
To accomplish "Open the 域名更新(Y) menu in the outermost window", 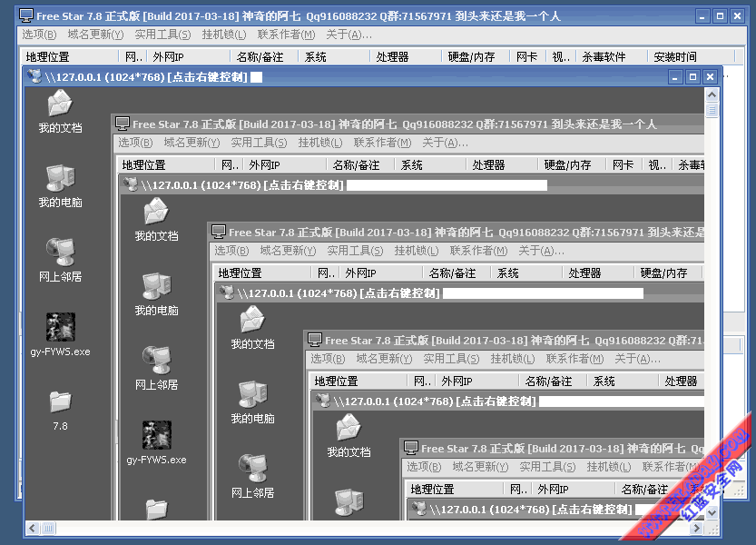I will (95, 35).
